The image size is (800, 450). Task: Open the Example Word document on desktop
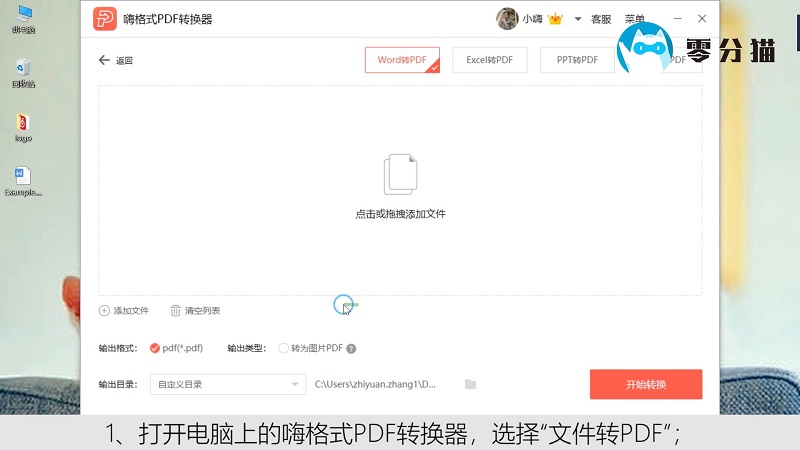pos(23,182)
